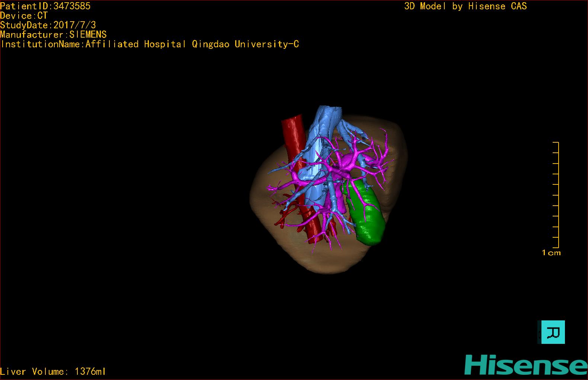Viewport: 588px width, 380px height.
Task: Click the 'Liver Volume: 1376ml' readout
Action: click(53, 371)
